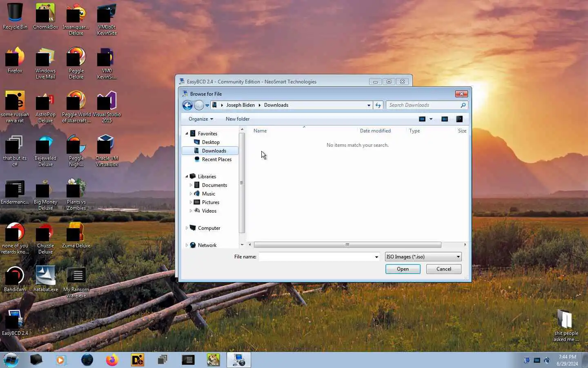Refresh the Downloads folder in the address bar

378,105
